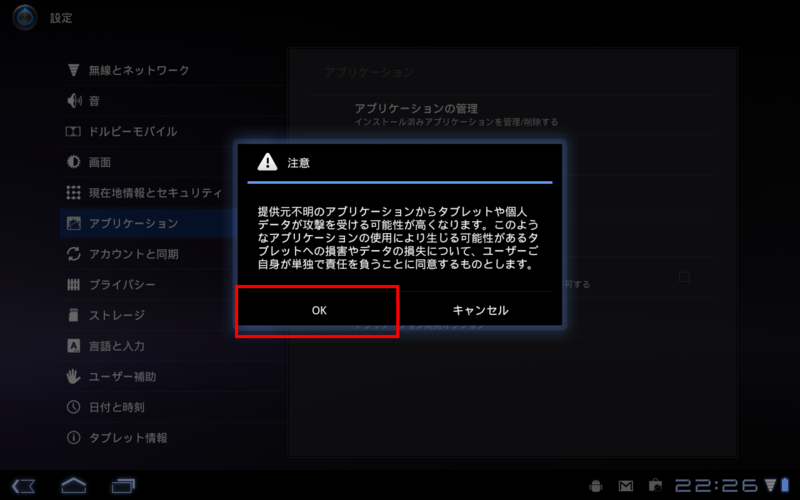Viewport: 800px width, 500px height.
Task: Open the タブレット情報 info icon
Action: click(73, 437)
